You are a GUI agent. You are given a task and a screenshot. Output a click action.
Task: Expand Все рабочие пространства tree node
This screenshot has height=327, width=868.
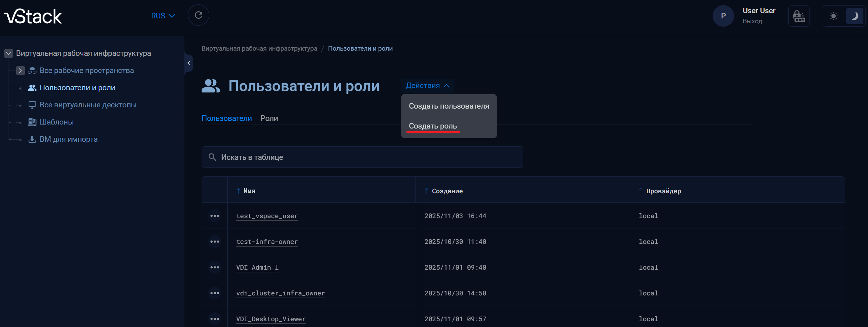click(20, 71)
